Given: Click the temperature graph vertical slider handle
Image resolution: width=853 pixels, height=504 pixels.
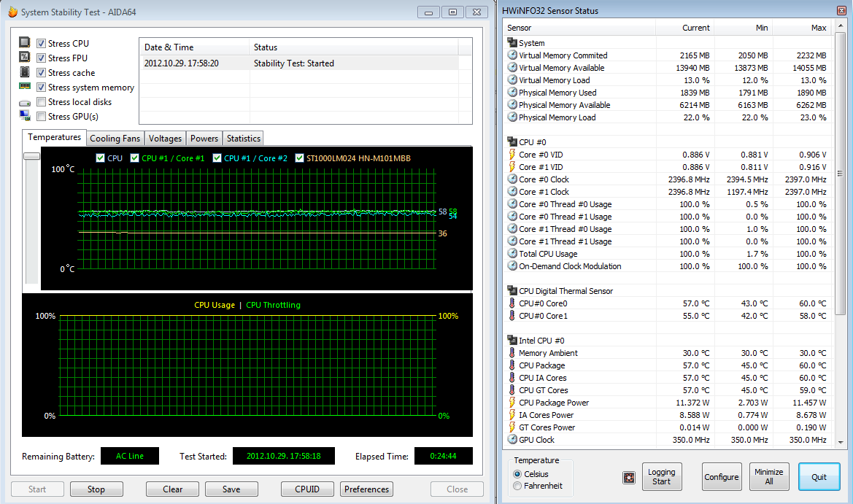Looking at the screenshot, I should coord(31,156).
